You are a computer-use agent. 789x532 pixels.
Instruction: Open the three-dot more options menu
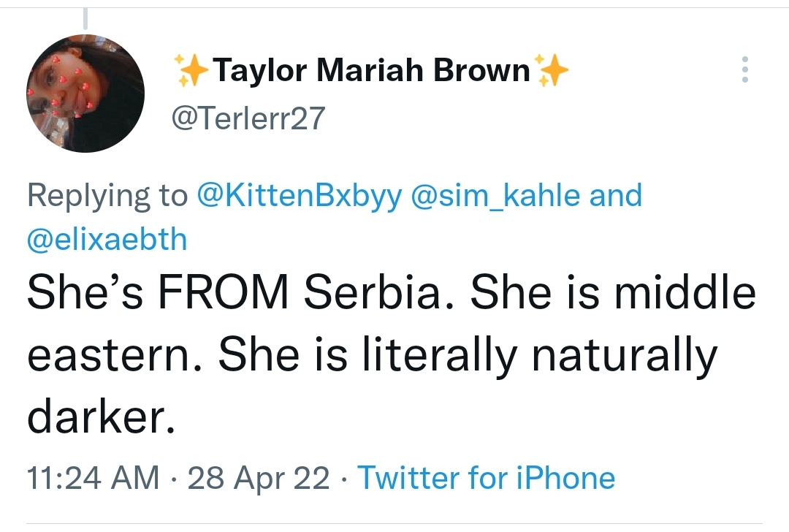[744, 69]
